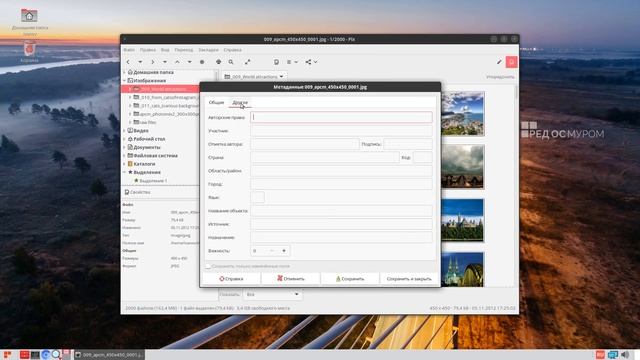Image resolution: width=640 pixels, height=360 pixels.
Task: Open the Вид menu
Action: click(165, 50)
